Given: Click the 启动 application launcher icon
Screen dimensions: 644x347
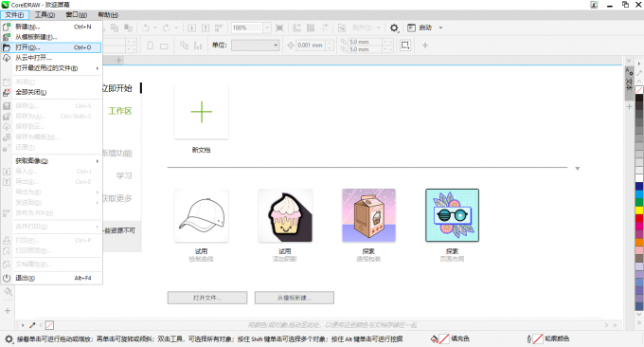Looking at the screenshot, I should (411, 27).
